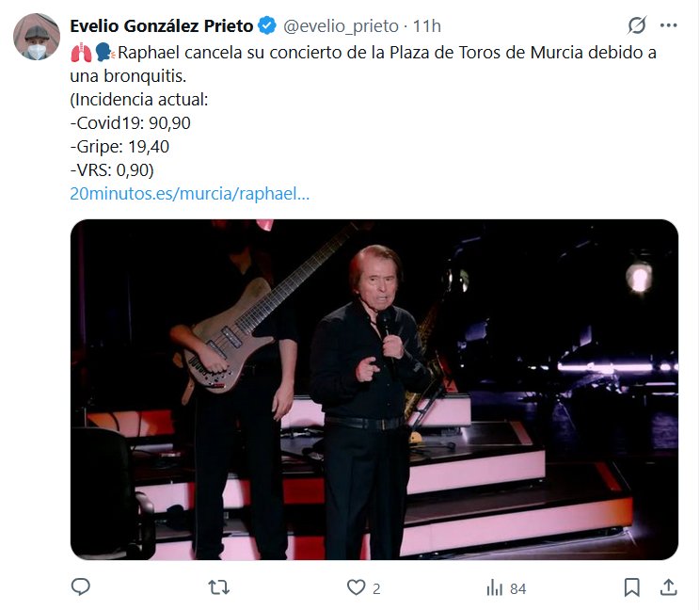Share the post via the upload arrow icon

pyautogui.click(x=668, y=587)
